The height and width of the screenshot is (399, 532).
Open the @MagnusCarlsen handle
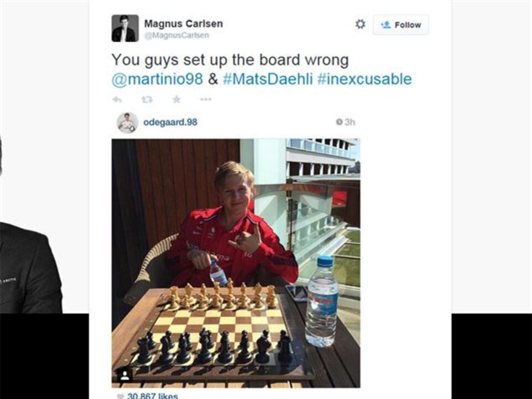pyautogui.click(x=177, y=35)
